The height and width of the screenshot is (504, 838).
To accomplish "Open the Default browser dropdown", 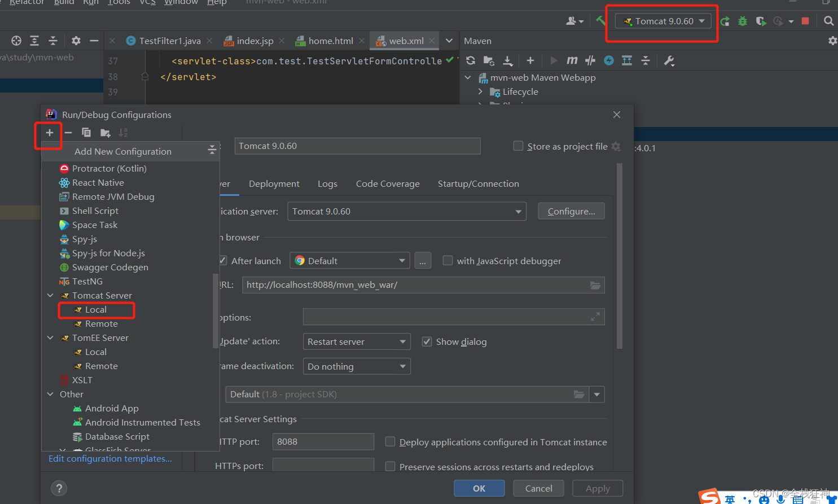I will coord(350,261).
